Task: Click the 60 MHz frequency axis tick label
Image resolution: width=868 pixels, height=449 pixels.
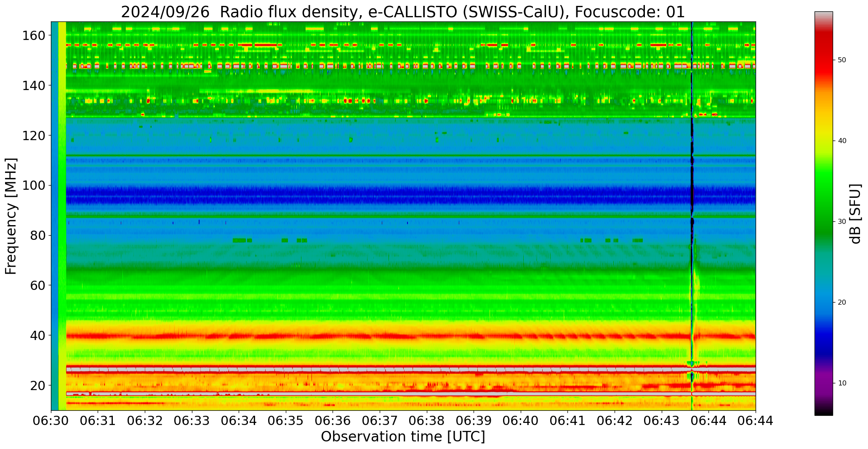Action: pyautogui.click(x=38, y=285)
